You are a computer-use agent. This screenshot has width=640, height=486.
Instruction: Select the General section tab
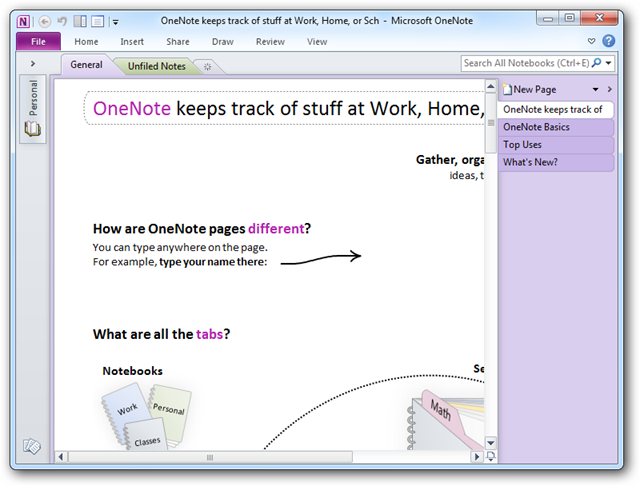coord(86,65)
